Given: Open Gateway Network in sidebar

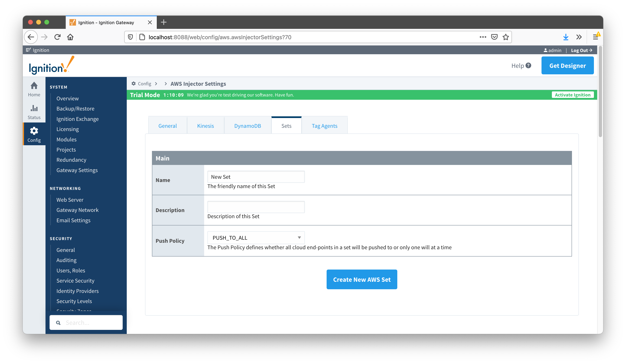Looking at the screenshot, I should [77, 210].
